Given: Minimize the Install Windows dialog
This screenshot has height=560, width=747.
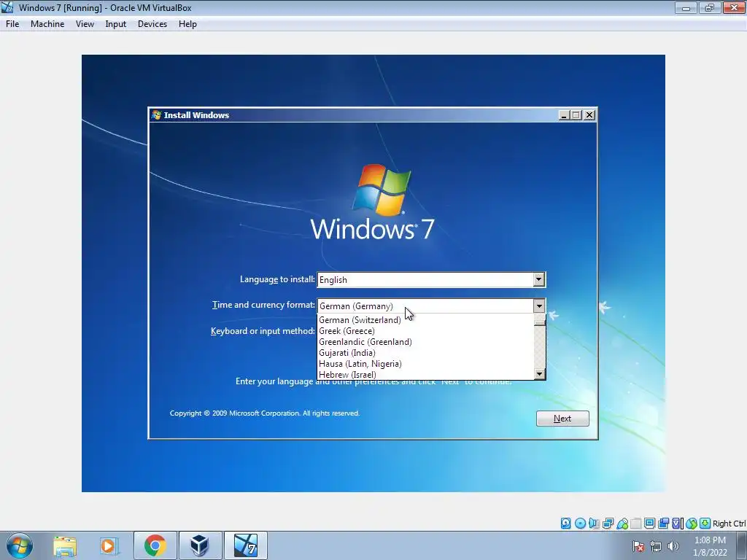Looking at the screenshot, I should coord(564,114).
